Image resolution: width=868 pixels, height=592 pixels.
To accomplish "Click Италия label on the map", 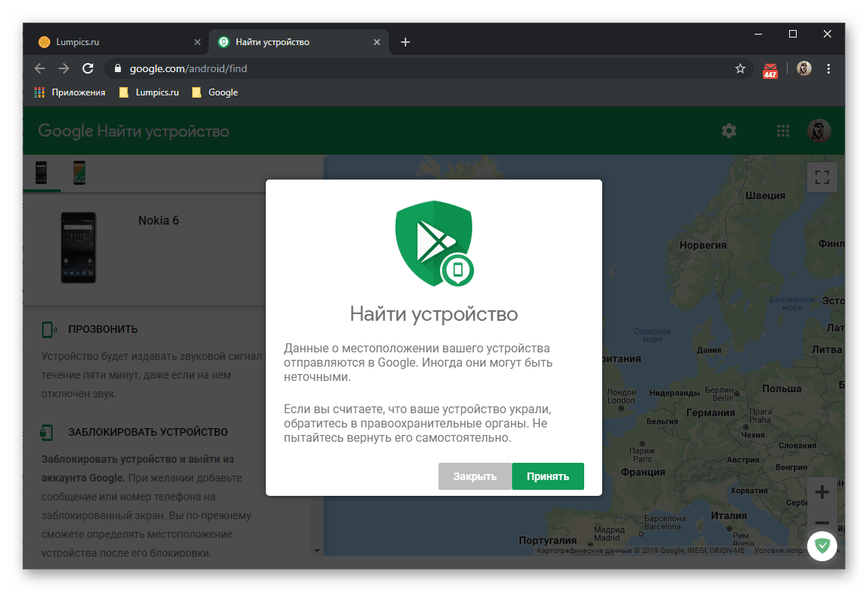I will [729, 515].
